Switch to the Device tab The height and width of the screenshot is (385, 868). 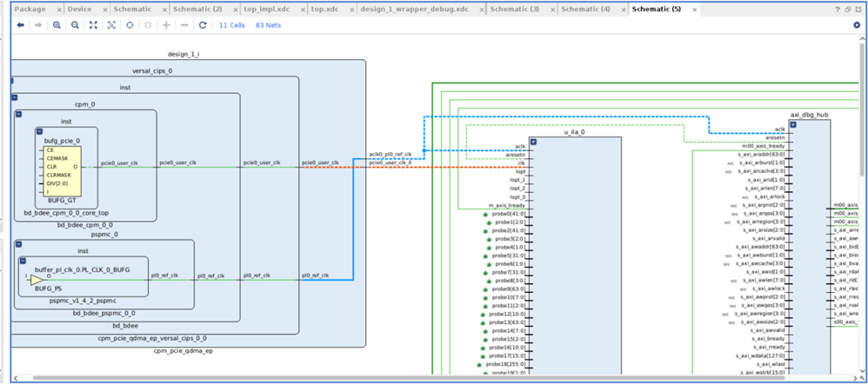point(80,10)
